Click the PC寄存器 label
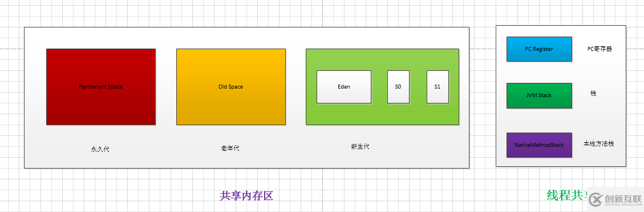Viewport: 644px width, 212px height. [600, 49]
